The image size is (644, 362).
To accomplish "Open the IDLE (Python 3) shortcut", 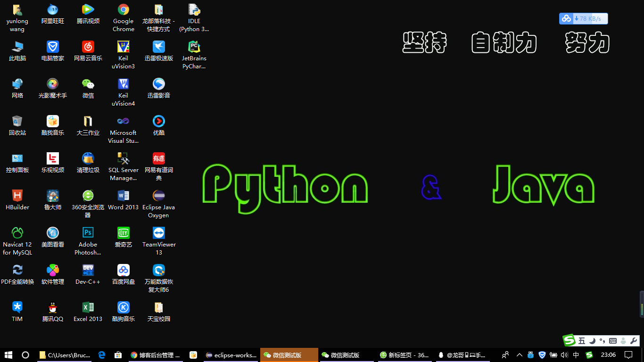I will tap(194, 18).
